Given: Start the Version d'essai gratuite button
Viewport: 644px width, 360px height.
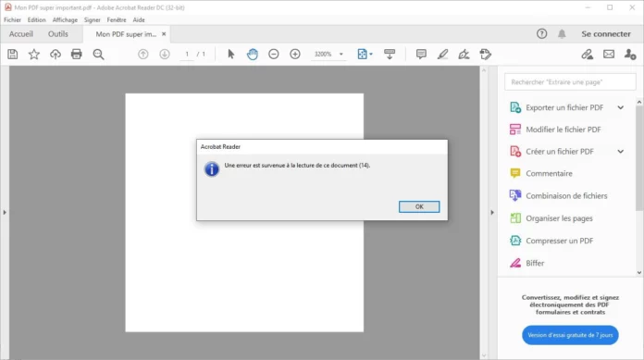Looking at the screenshot, I should [570, 335].
